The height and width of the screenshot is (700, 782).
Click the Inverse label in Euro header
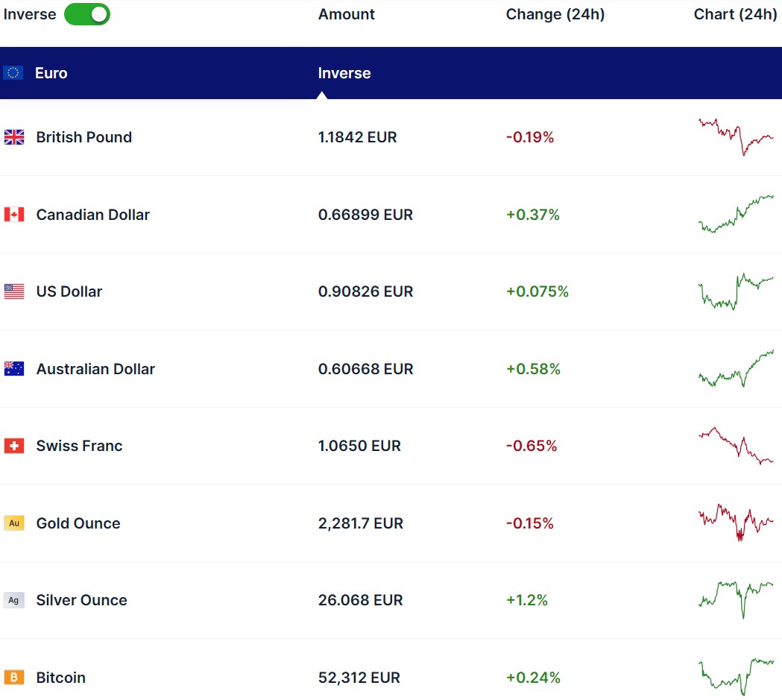pyautogui.click(x=344, y=73)
